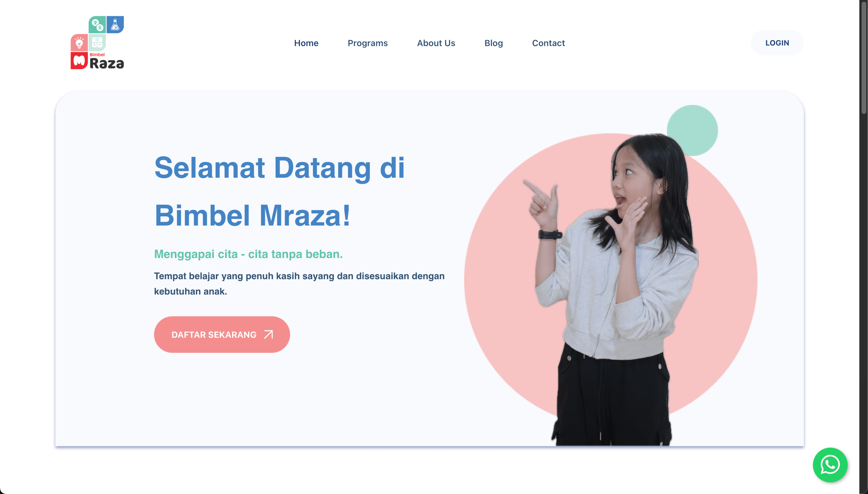Go to the Home menu item

[306, 43]
